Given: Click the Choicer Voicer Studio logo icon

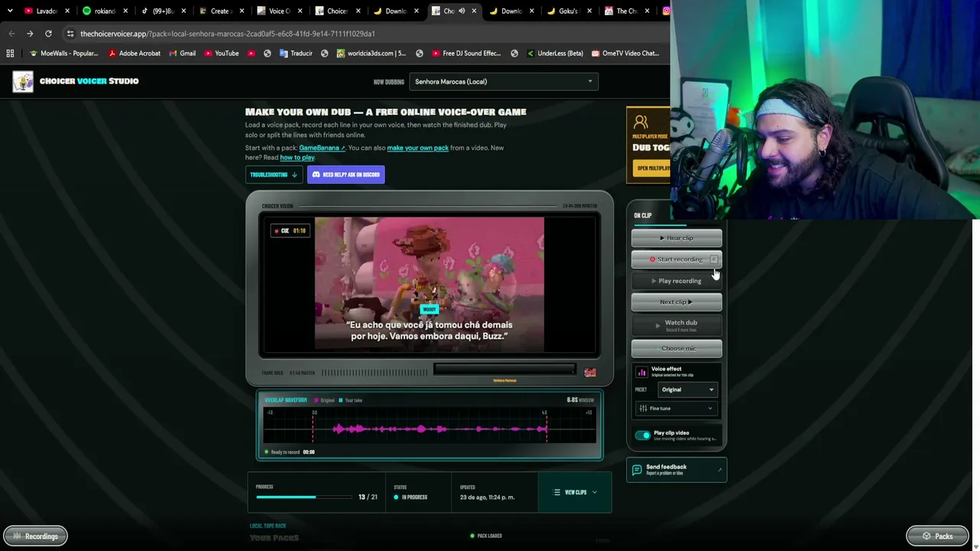Looking at the screenshot, I should (x=23, y=81).
